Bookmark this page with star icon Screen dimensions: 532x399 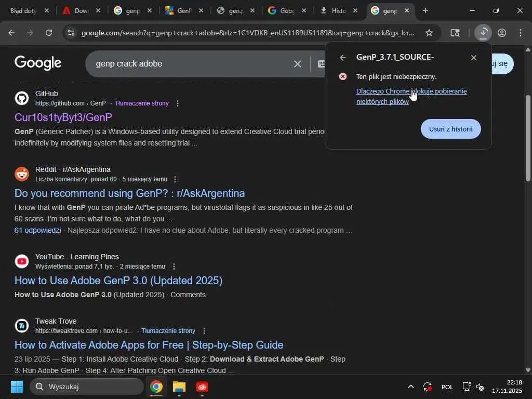[x=429, y=33]
